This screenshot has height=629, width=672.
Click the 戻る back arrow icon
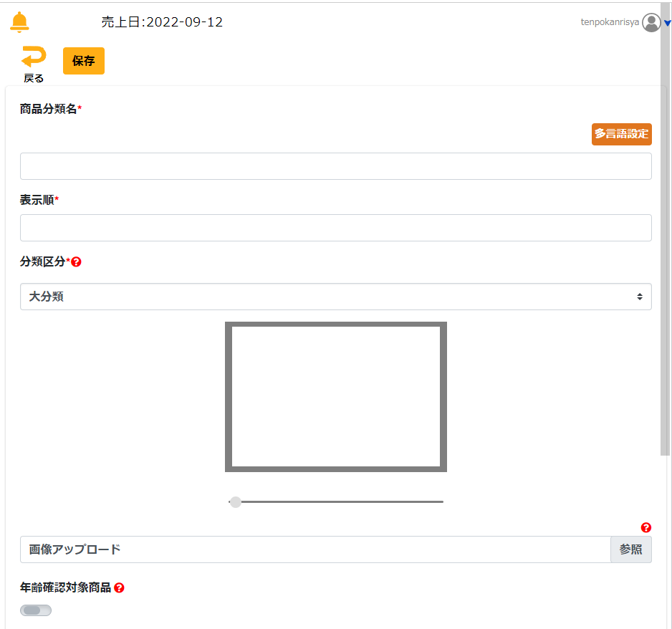33,59
